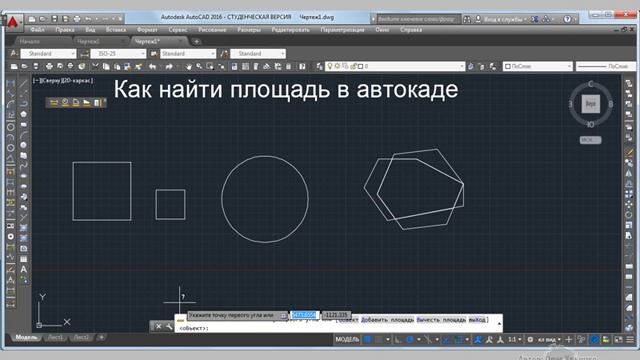
Task: Open the ISO-25 dimension style dropdown
Action: point(118,53)
